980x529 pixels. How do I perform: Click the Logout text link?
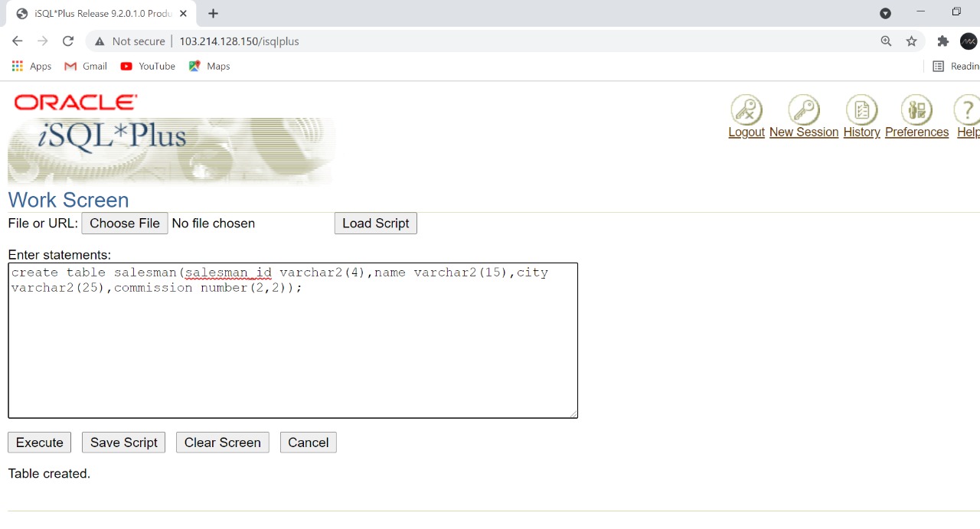746,132
